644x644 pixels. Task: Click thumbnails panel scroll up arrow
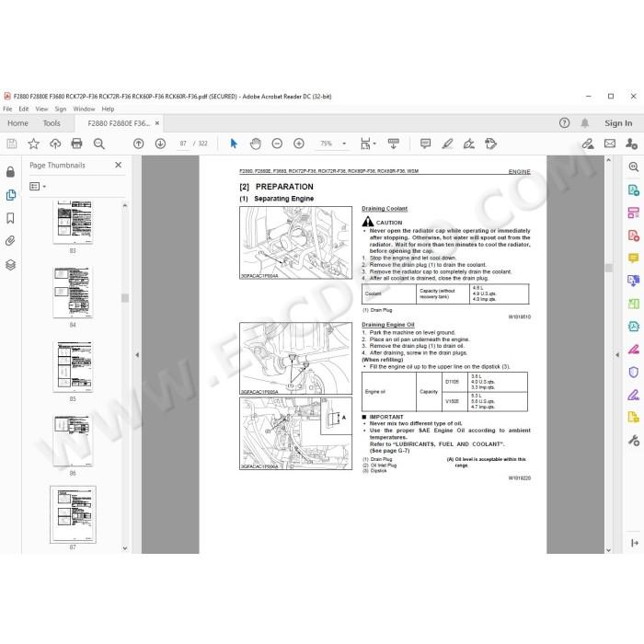pos(125,205)
